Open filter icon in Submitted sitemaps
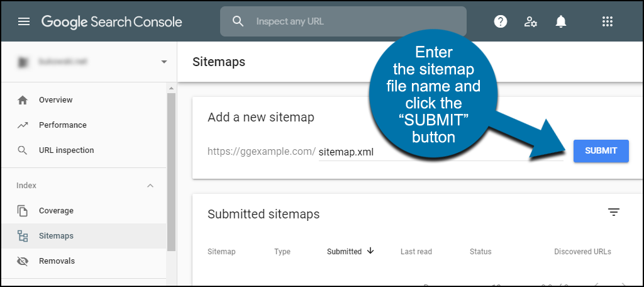This screenshot has height=287, width=644. coord(614,212)
